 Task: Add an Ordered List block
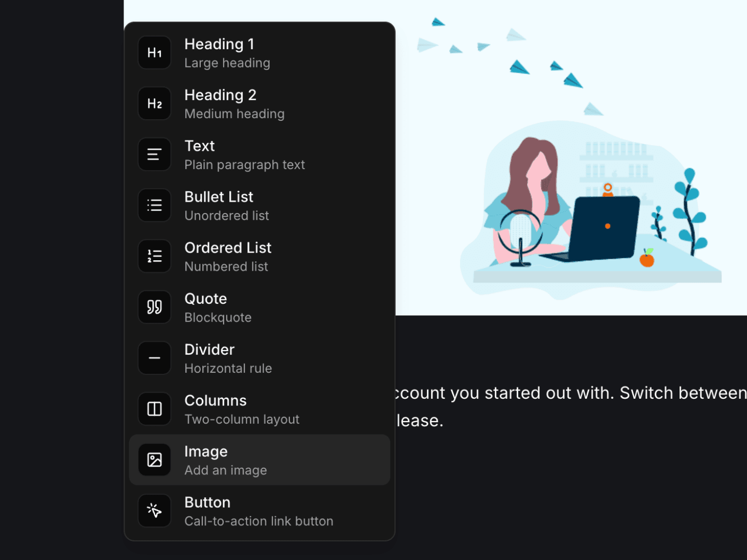click(259, 256)
